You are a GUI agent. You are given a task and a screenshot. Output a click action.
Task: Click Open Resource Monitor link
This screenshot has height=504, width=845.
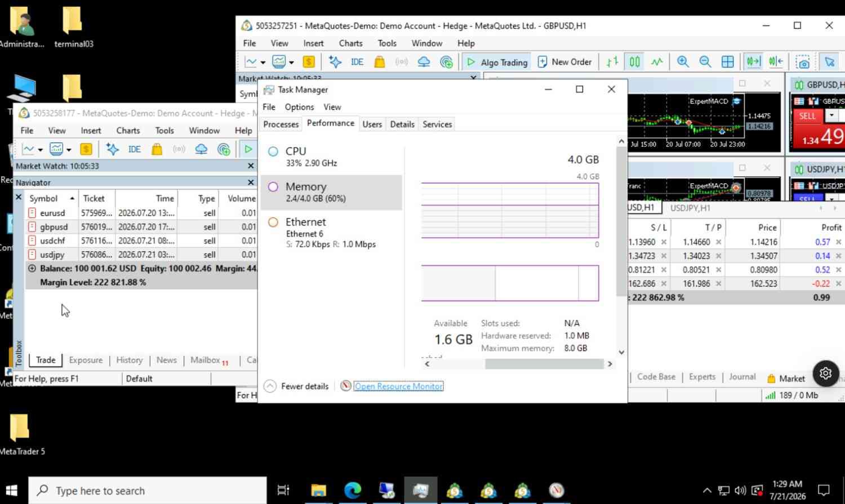(398, 386)
